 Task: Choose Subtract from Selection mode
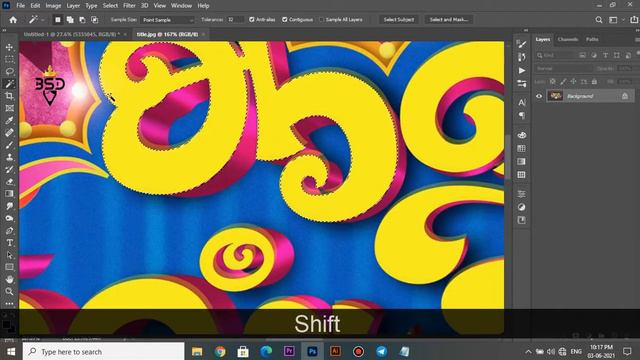point(82,20)
